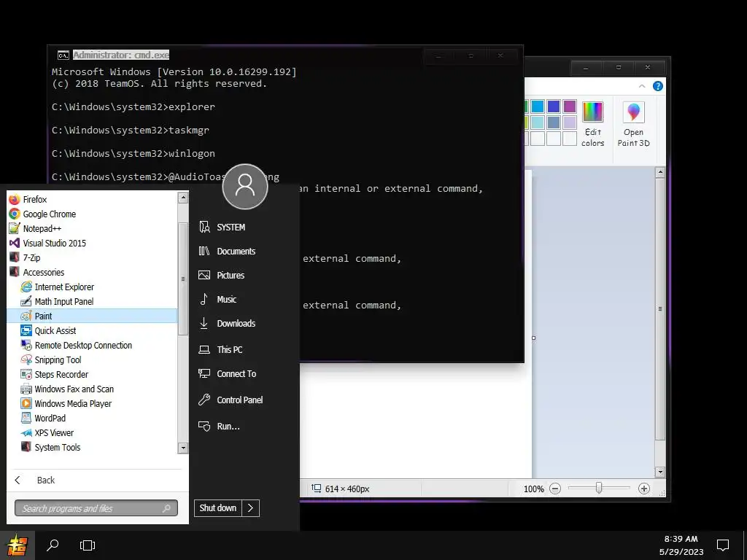
Task: Click Edit colors in Paint
Action: coord(592,124)
